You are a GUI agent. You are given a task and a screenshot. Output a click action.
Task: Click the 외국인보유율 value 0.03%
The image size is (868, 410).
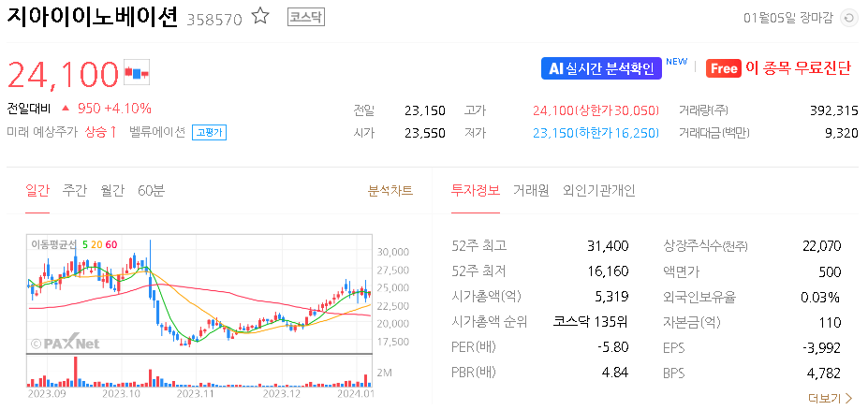[820, 297]
